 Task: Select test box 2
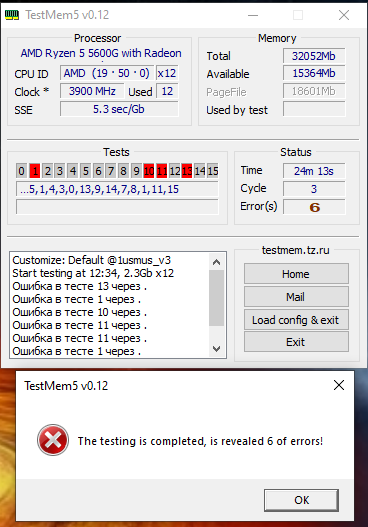(x=47, y=171)
